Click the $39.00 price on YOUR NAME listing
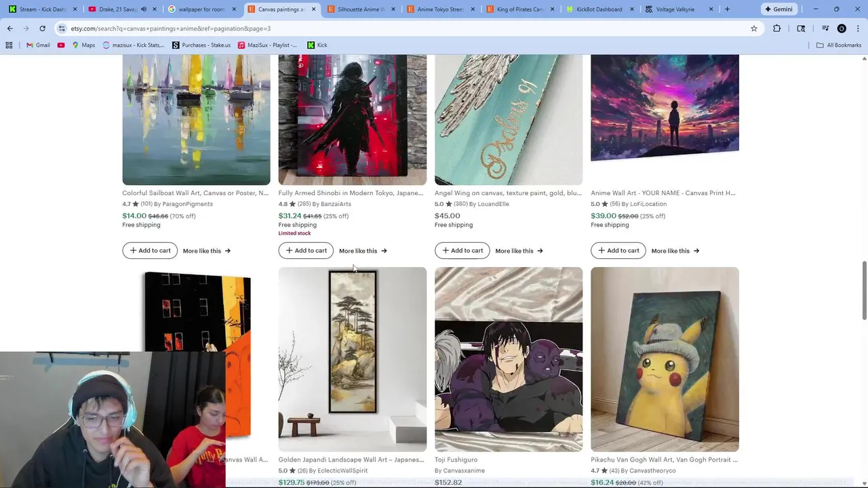The width and height of the screenshot is (868, 488). coord(604,216)
